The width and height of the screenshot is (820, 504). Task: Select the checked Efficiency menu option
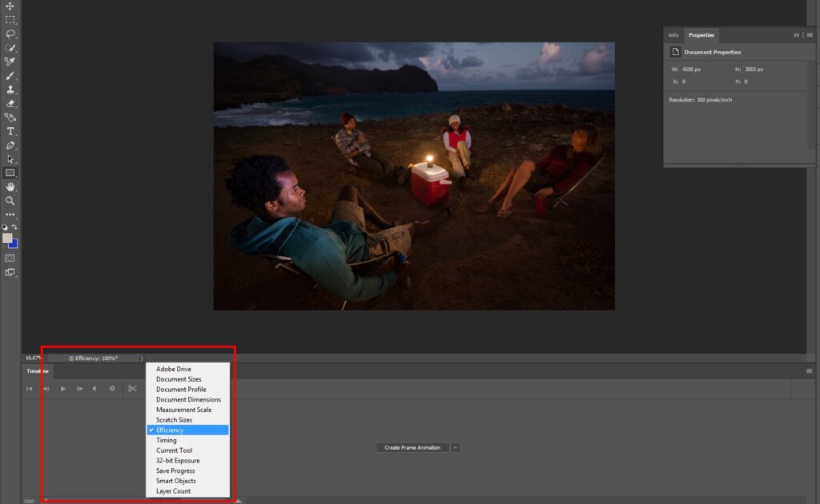(x=187, y=430)
